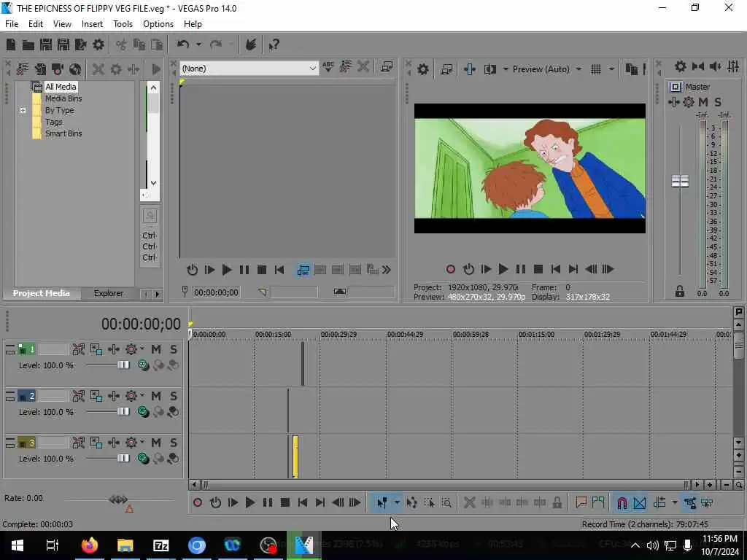Open Split Screen View dropdown arrow
The height and width of the screenshot is (560, 747).
[x=505, y=69]
